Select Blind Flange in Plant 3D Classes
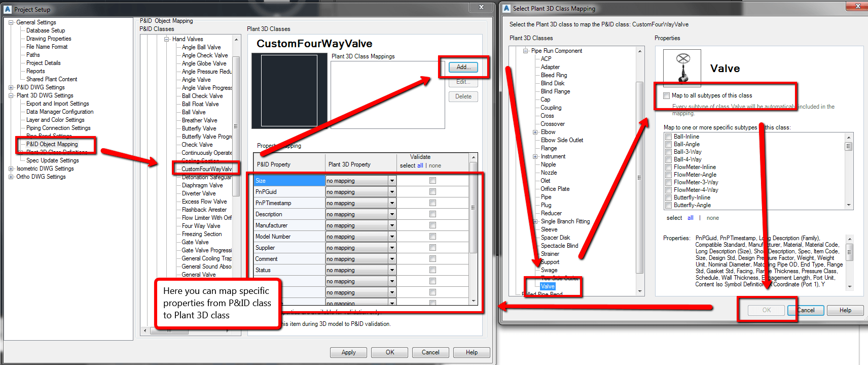The width and height of the screenshot is (868, 365). click(x=555, y=91)
